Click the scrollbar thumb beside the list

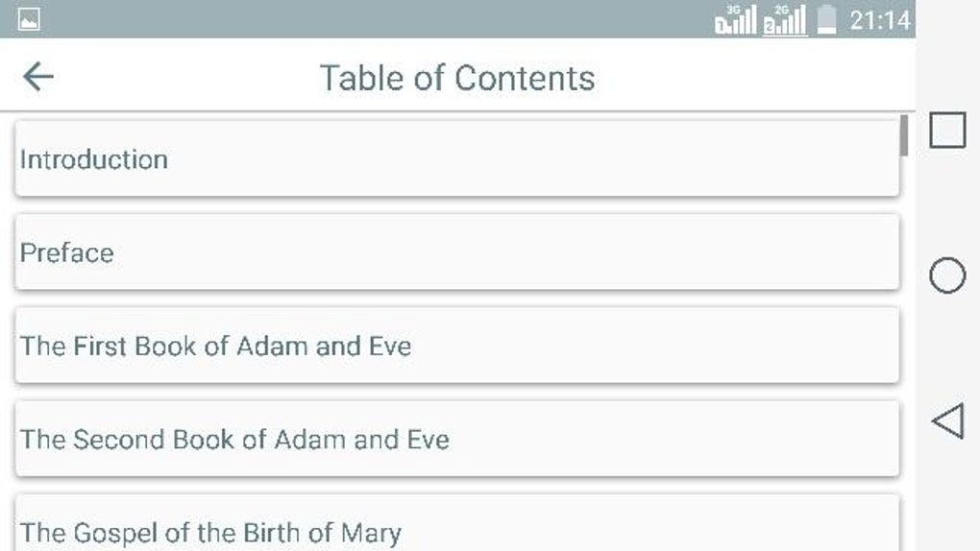[x=904, y=135]
